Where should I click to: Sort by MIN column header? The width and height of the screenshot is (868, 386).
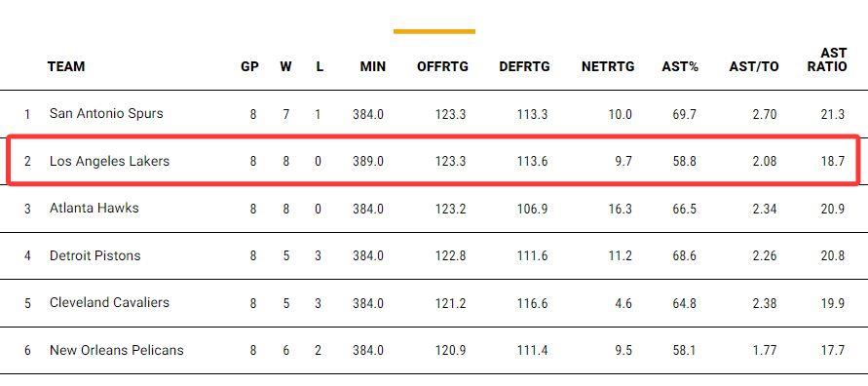pyautogui.click(x=372, y=67)
